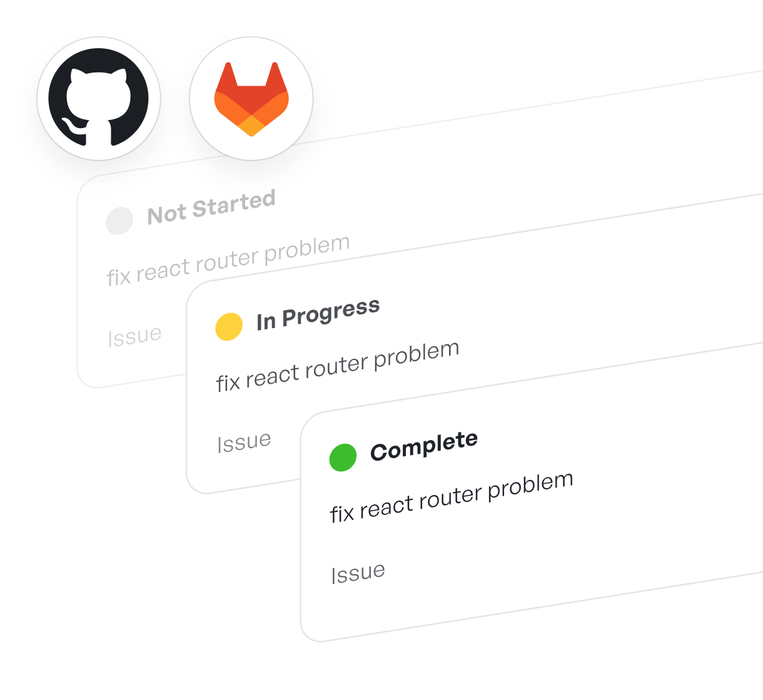Screen dimensions: 763x700
Task: Select the In Progress heading
Action: click(x=318, y=314)
